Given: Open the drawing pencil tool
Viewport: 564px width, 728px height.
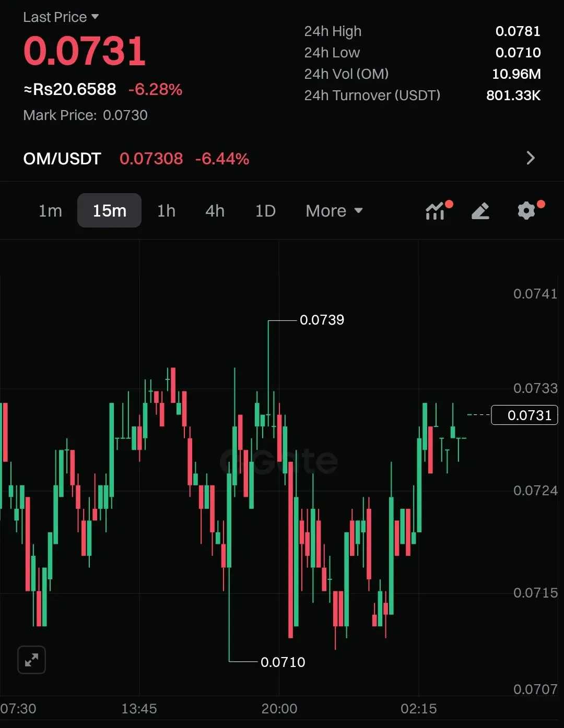Looking at the screenshot, I should [x=480, y=211].
